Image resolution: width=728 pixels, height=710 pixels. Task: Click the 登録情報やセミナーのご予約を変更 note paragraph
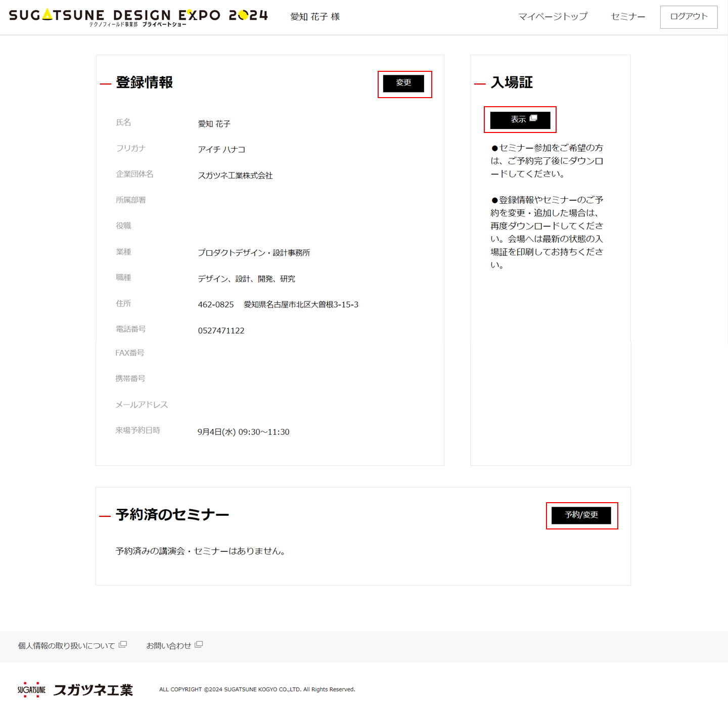tap(547, 232)
